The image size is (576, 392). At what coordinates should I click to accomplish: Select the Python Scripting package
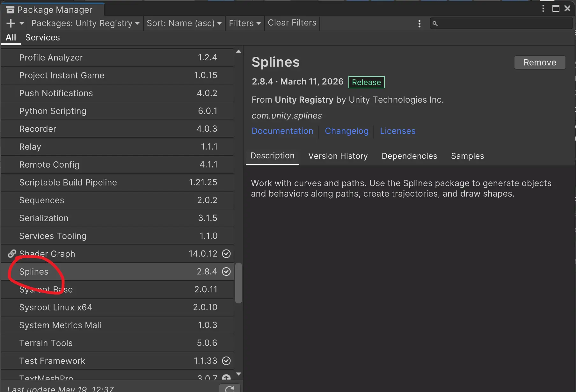coord(117,111)
